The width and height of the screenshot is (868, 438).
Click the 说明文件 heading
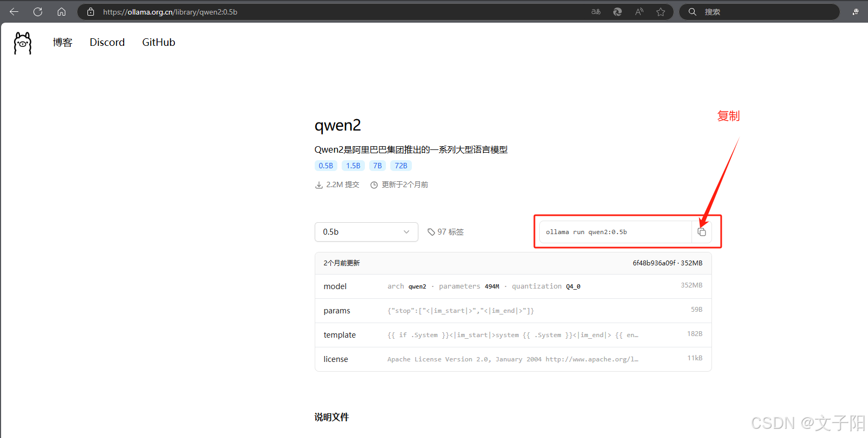(x=332, y=417)
